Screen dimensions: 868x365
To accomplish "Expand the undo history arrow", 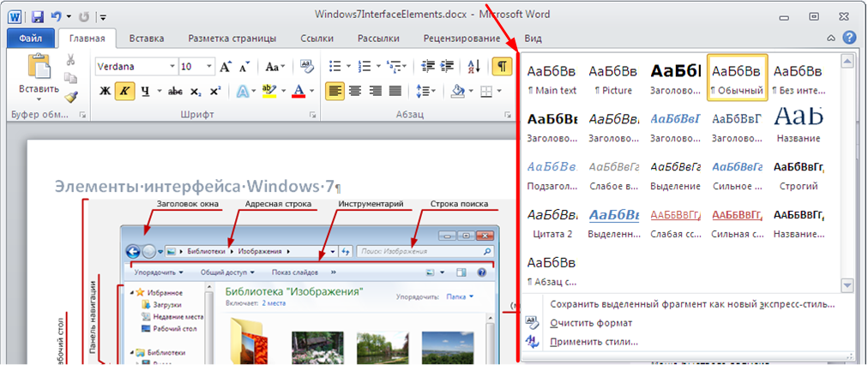I will (69, 16).
